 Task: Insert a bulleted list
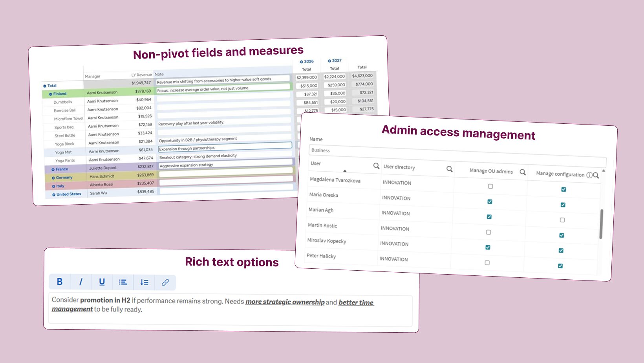[123, 282]
